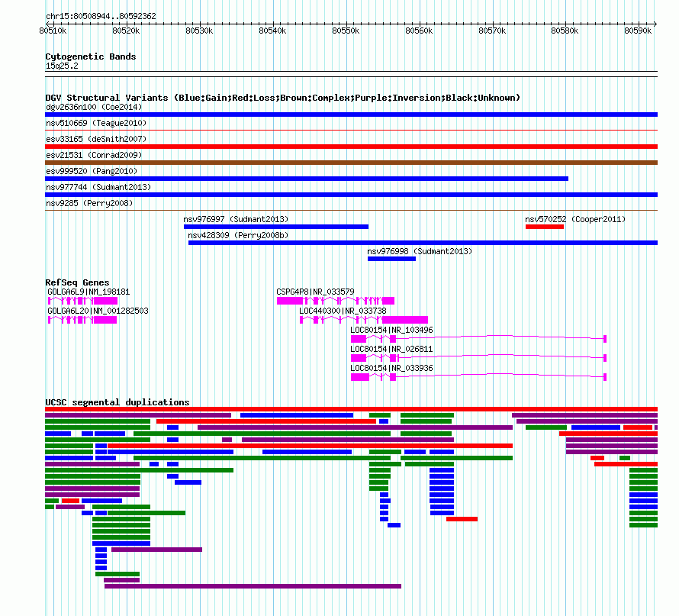The height and width of the screenshot is (616, 679).
Task: Select LOC80154|NR_103496 transcript label
Action: pyautogui.click(x=391, y=330)
